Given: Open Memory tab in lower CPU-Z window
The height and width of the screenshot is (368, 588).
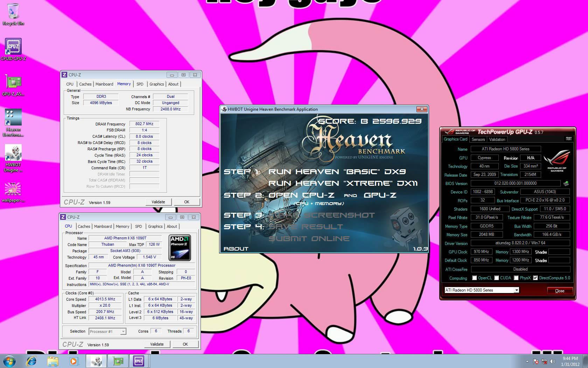Looking at the screenshot, I should pos(122,226).
